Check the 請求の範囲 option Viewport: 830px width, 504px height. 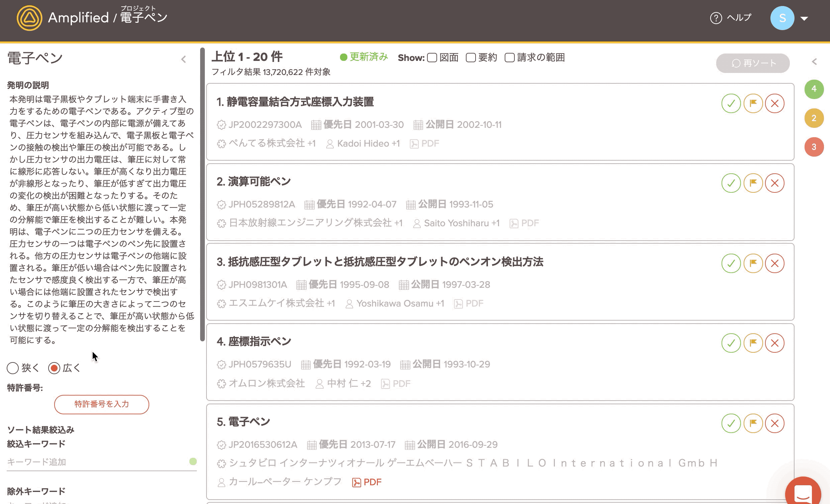[x=509, y=58]
